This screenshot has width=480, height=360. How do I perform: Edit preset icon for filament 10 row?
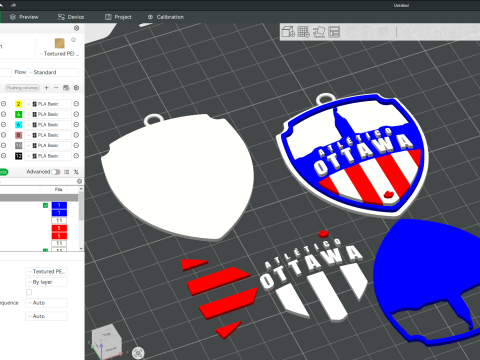pyautogui.click(x=76, y=145)
